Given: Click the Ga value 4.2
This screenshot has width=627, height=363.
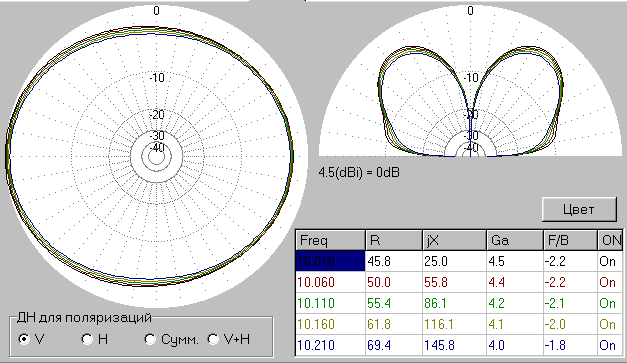Looking at the screenshot, I should pyautogui.click(x=515, y=303).
